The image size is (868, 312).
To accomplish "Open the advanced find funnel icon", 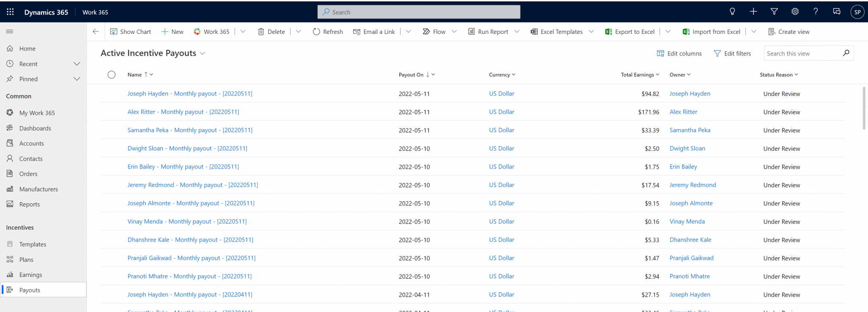I will click(774, 12).
